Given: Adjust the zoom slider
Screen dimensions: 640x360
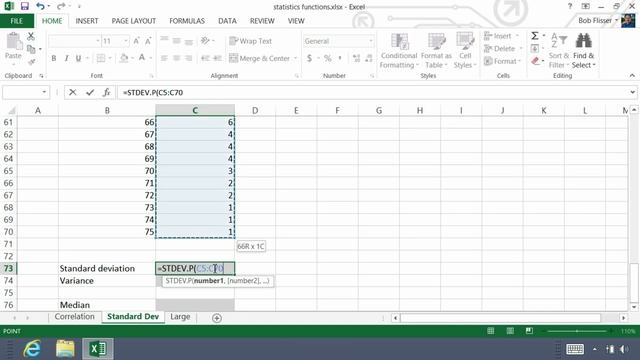Looking at the screenshot, I should point(577,331).
